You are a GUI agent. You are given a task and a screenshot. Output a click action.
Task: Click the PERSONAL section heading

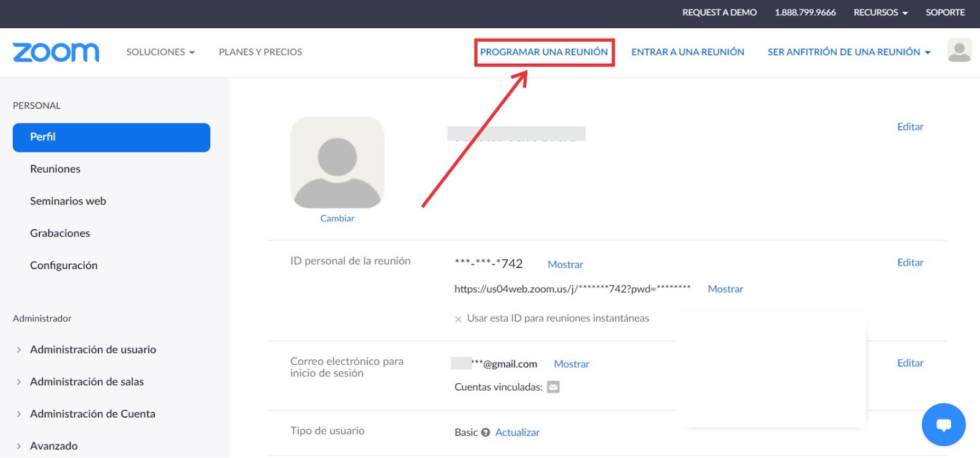click(x=37, y=105)
